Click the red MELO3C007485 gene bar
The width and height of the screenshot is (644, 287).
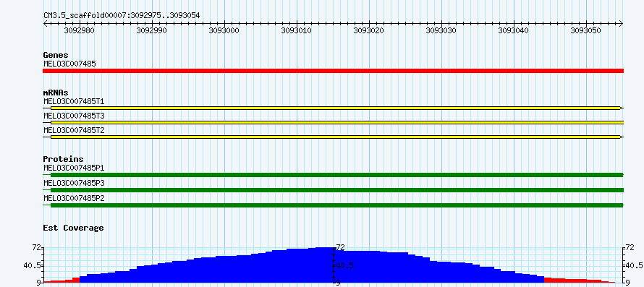click(333, 71)
